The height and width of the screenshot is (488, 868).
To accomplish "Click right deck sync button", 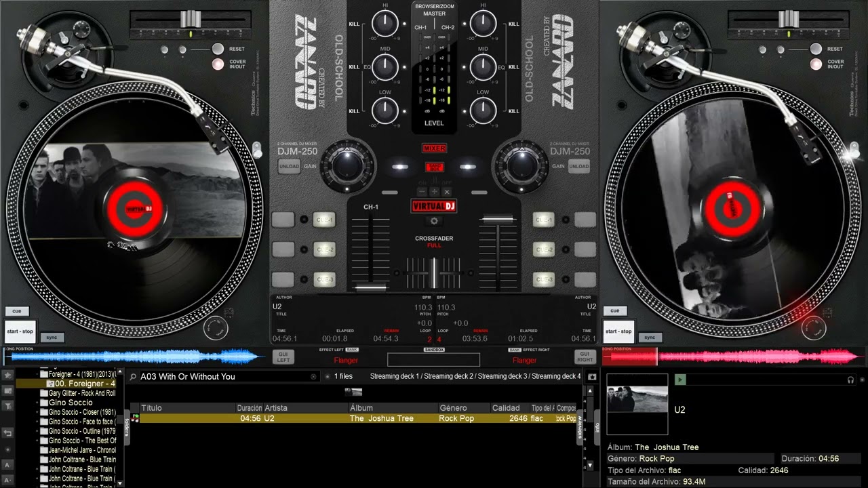I will tap(650, 338).
